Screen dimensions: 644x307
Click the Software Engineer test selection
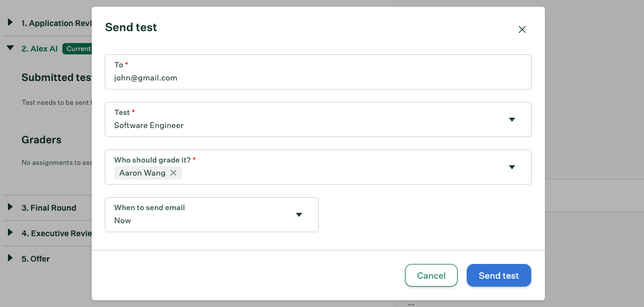tap(149, 125)
